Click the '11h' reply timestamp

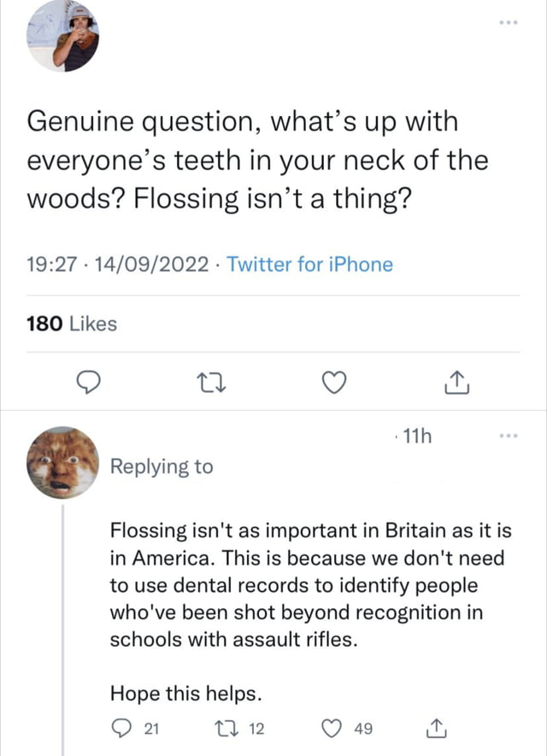tap(416, 437)
